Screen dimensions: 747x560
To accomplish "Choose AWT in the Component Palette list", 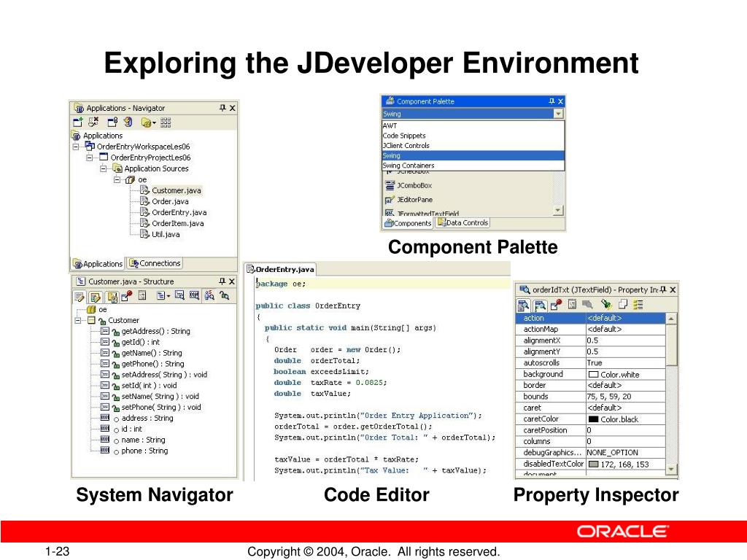I will 473,125.
